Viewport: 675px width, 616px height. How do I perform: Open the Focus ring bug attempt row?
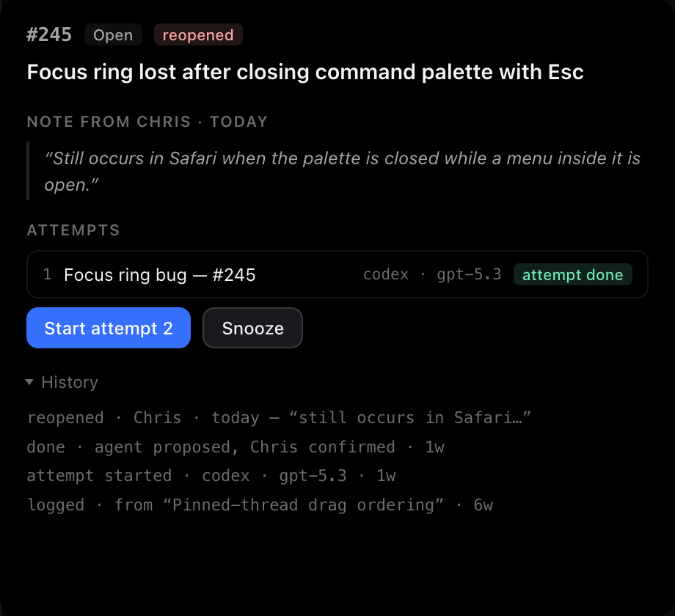(337, 274)
